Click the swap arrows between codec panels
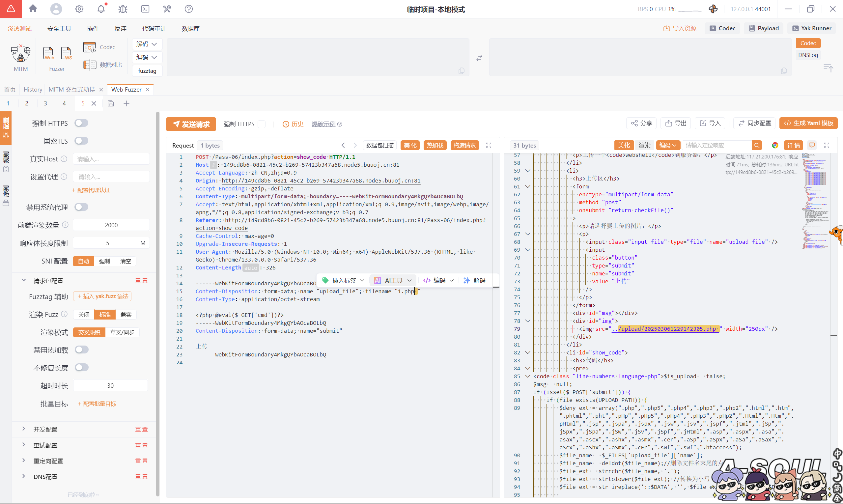 click(479, 58)
